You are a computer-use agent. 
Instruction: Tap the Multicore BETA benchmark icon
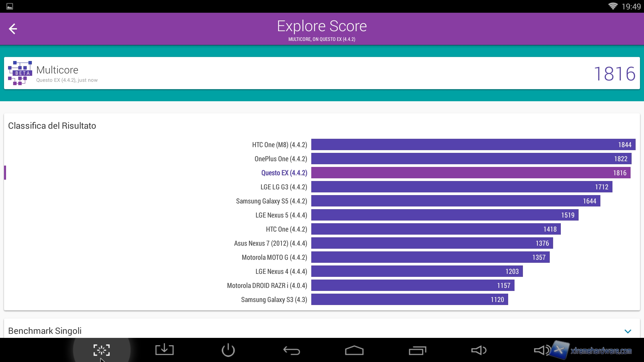point(20,73)
